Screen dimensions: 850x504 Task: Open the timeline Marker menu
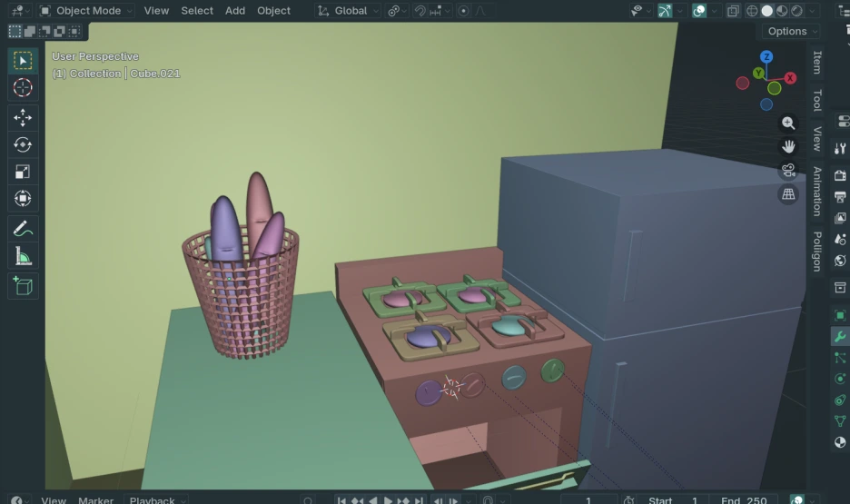[95, 499]
